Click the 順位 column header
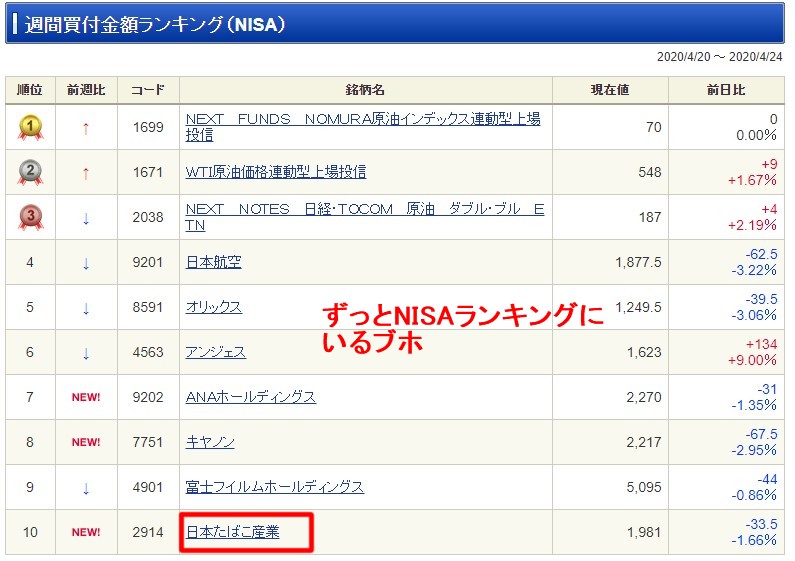Screen dimensions: 795x561 pyautogui.click(x=30, y=90)
